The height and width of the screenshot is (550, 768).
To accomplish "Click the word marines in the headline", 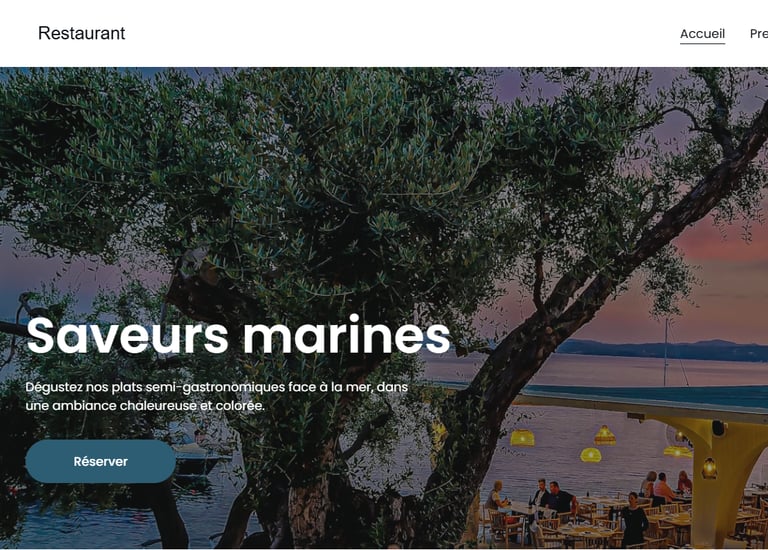I will (x=347, y=335).
